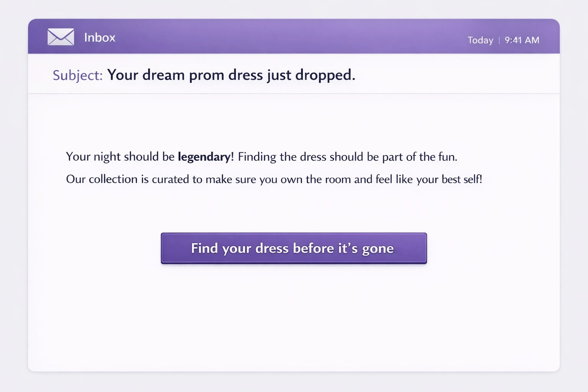588x392 pixels.
Task: Click the Today date label
Action: coord(480,40)
